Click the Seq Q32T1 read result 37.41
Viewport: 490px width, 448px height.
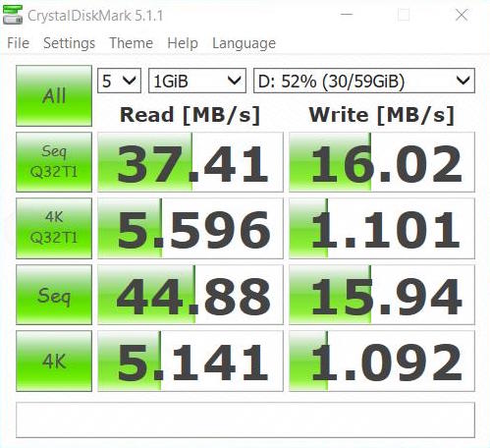tap(191, 162)
